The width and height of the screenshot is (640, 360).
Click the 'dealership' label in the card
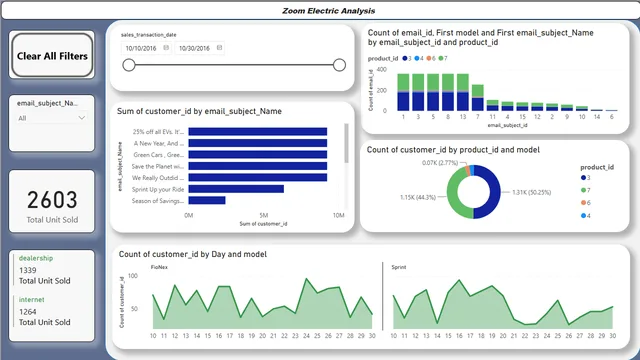(36, 258)
